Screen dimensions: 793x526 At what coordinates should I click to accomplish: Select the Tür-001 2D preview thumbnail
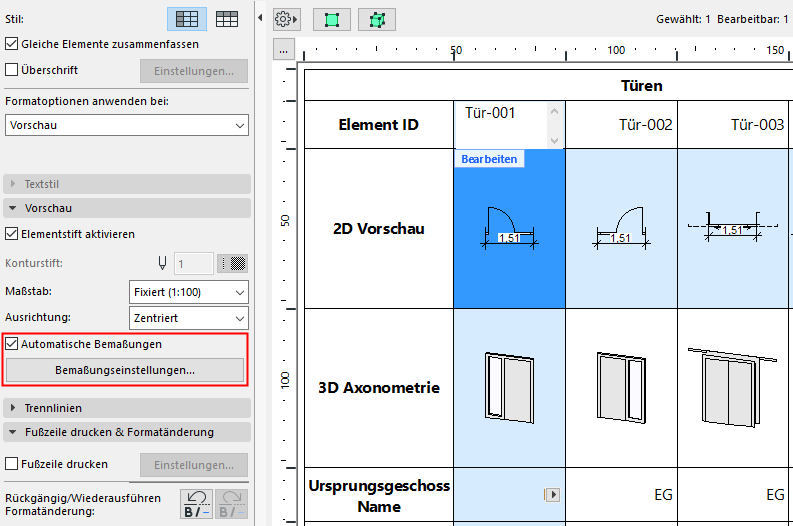coord(509,229)
